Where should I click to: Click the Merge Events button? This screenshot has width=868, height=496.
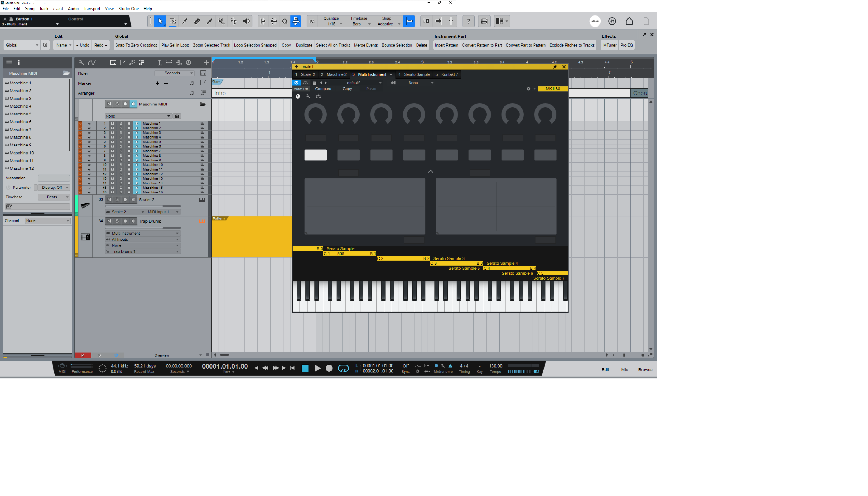click(366, 45)
